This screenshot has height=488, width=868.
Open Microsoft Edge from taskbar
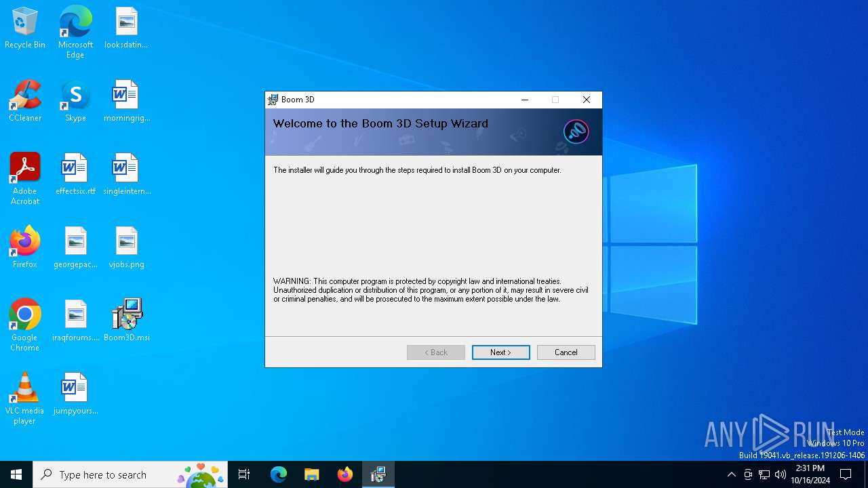click(279, 474)
